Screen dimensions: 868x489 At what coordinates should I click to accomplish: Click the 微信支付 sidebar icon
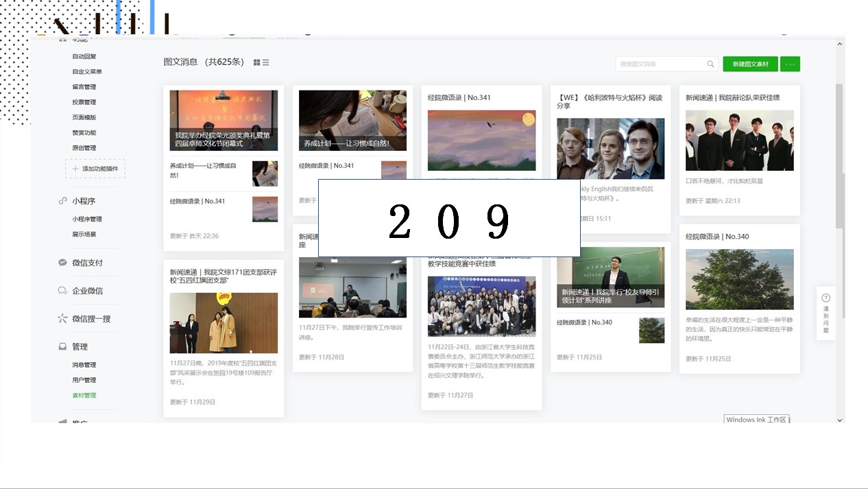[x=62, y=263]
